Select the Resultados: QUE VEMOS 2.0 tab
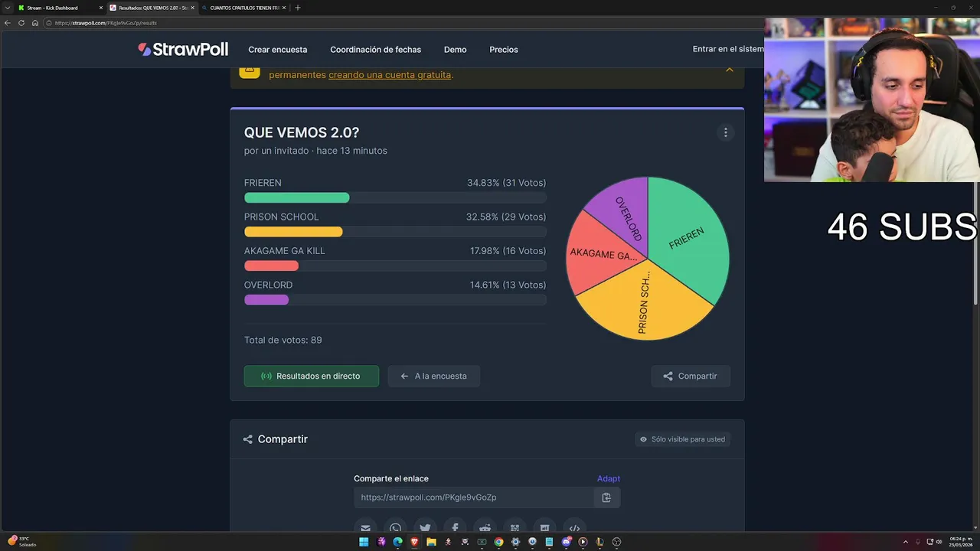Screen dimensions: 980x551 pos(152,8)
